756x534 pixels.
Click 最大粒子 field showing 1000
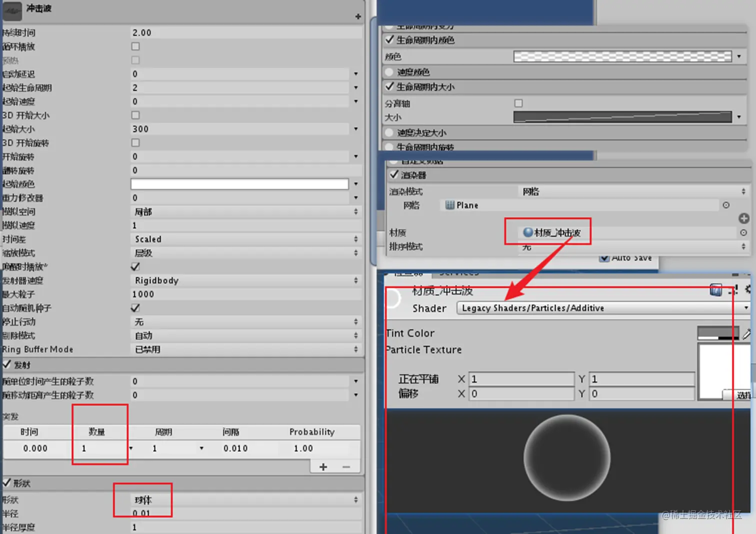pyautogui.click(x=246, y=294)
